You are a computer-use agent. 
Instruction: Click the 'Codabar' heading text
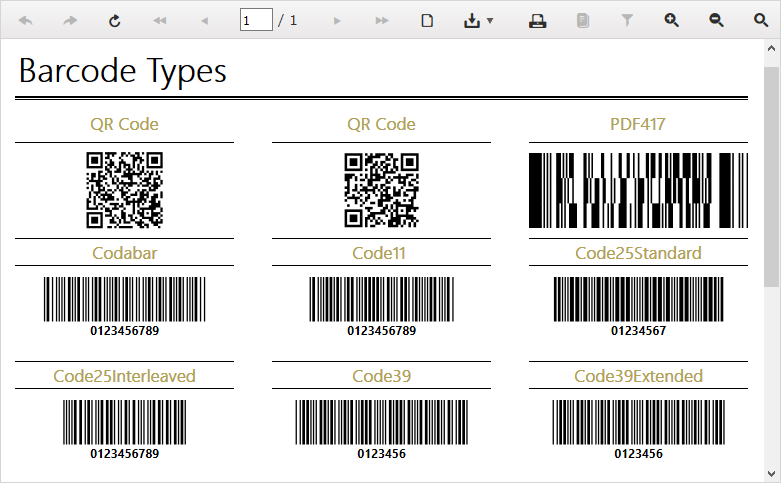[125, 253]
